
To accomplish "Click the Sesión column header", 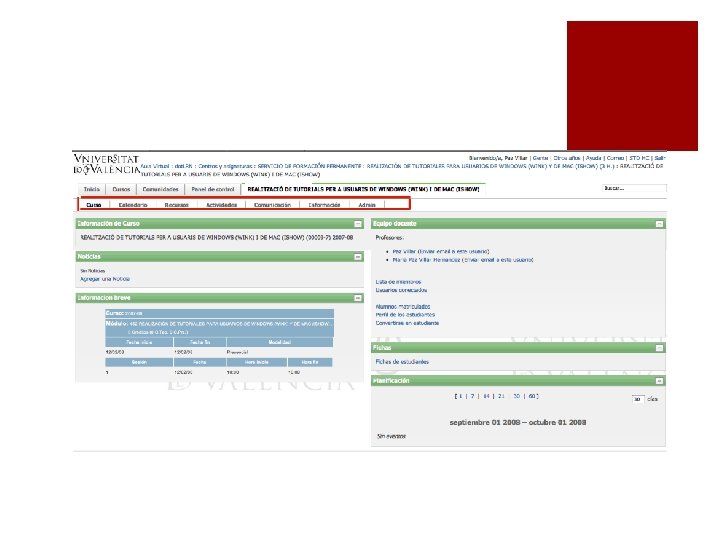I will pyautogui.click(x=139, y=362).
